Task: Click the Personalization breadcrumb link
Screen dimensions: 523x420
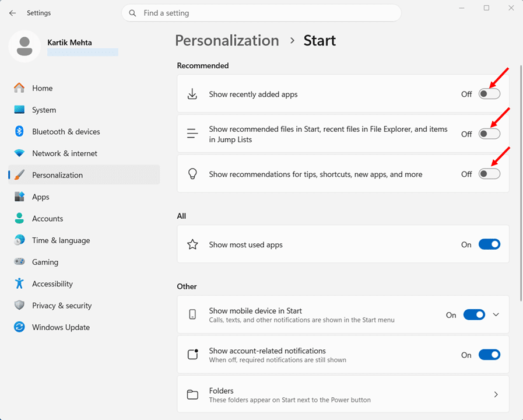Action: pyautogui.click(x=227, y=41)
